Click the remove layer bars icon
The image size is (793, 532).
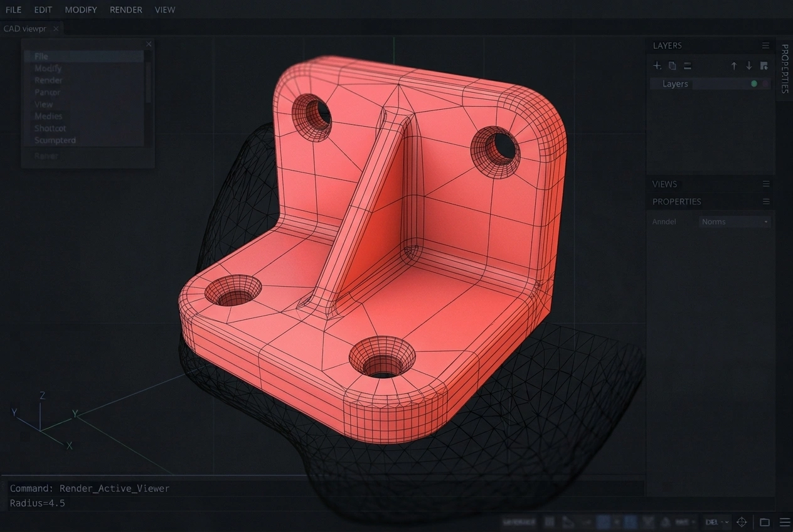(x=688, y=66)
